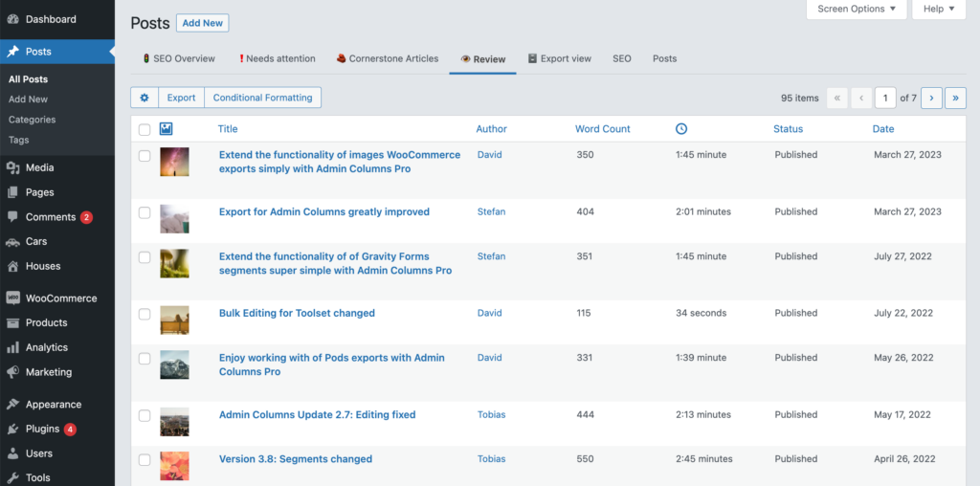The height and width of the screenshot is (486, 980).
Task: Click the 'July 22, 2022' date cell
Action: (x=902, y=313)
